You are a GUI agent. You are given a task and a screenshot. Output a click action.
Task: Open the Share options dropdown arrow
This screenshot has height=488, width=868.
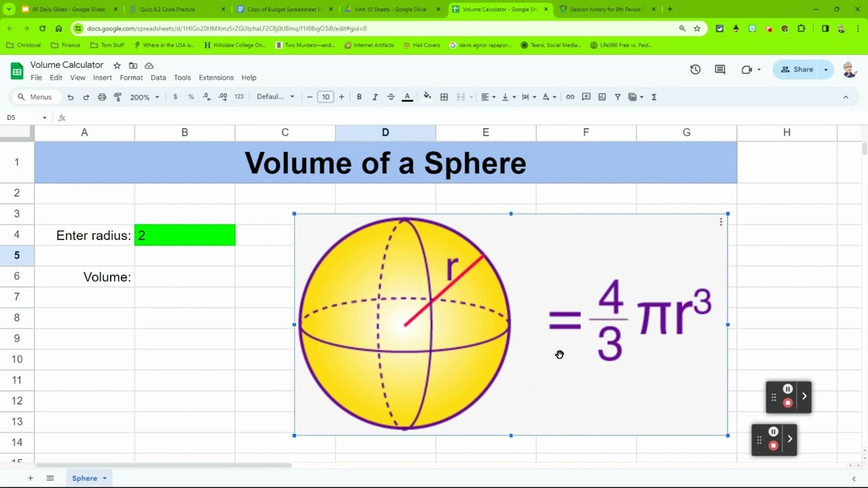(x=825, y=69)
